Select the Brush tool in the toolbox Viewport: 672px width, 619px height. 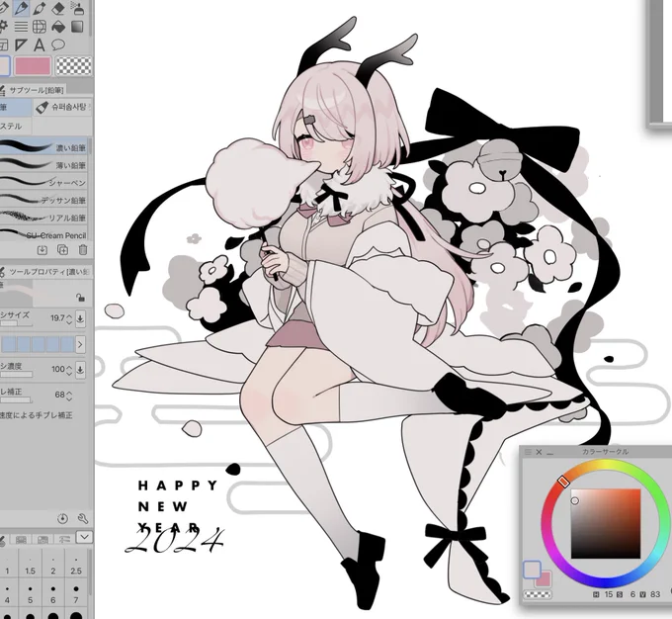[x=40, y=8]
